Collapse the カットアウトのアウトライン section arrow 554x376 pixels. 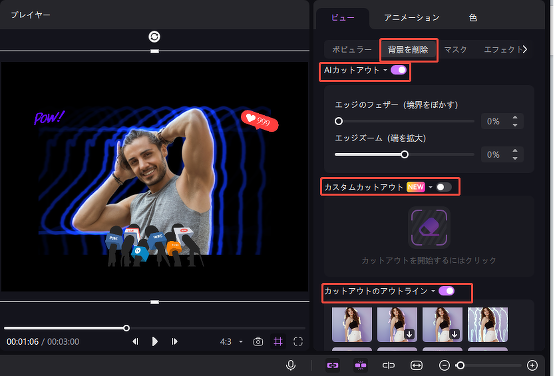coord(433,291)
